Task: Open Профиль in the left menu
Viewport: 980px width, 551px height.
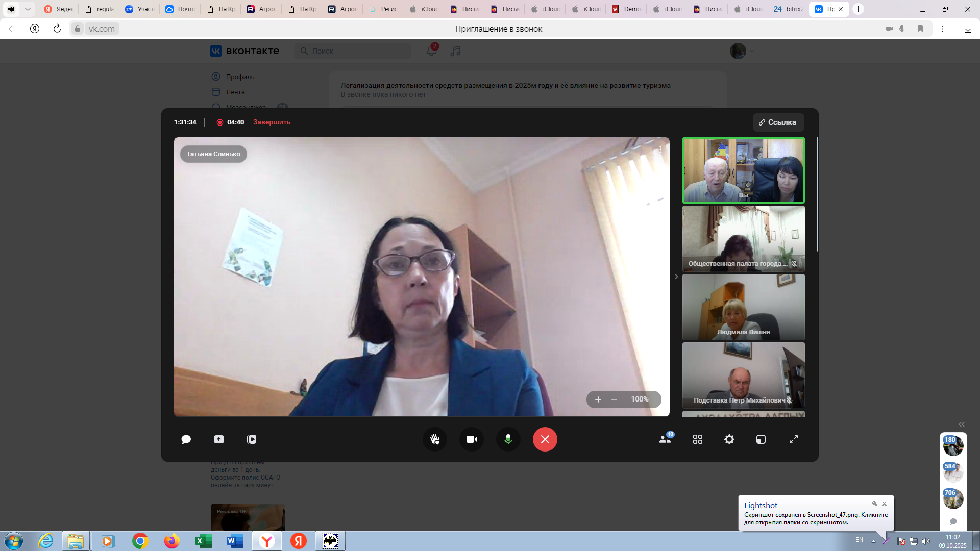Action: (x=240, y=77)
